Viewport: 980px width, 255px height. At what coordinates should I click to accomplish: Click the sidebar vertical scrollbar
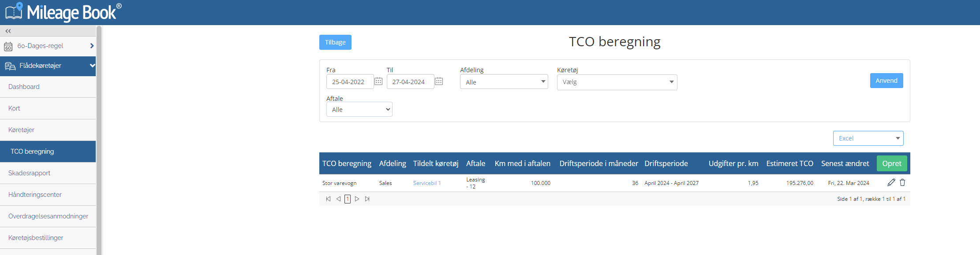coord(99,140)
